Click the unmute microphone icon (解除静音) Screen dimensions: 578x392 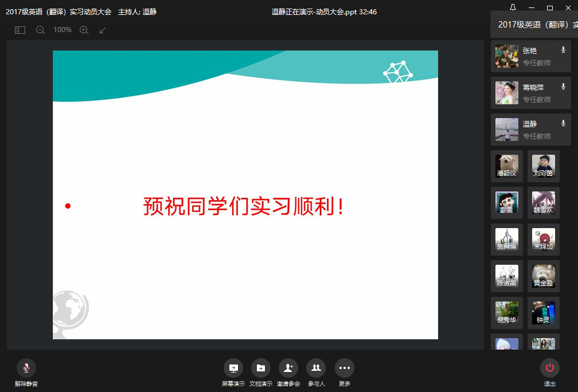[26, 368]
